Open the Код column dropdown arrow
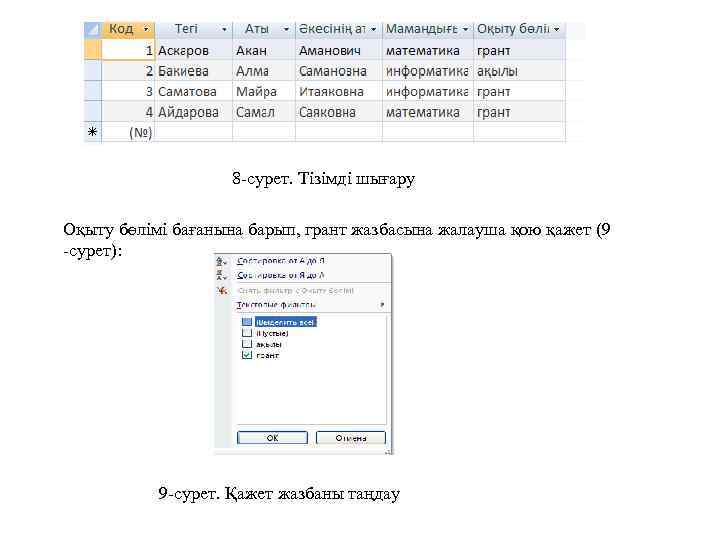720x540 pixels. pos(146,29)
